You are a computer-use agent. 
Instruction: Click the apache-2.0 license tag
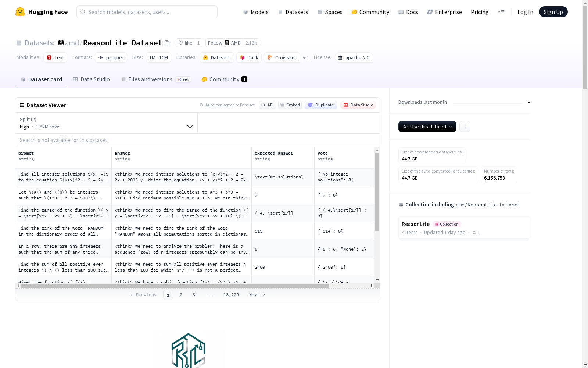pyautogui.click(x=354, y=57)
